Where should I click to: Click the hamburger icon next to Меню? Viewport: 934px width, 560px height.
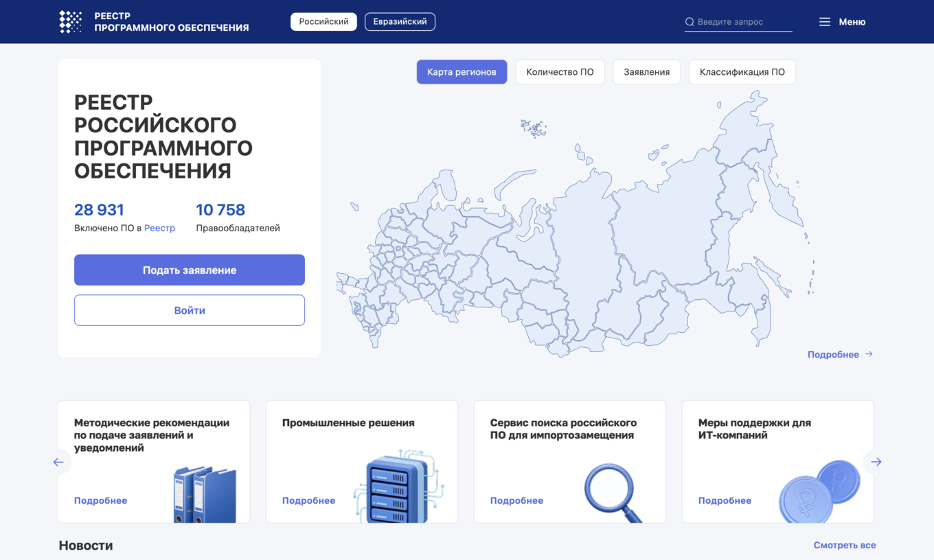[x=824, y=21]
